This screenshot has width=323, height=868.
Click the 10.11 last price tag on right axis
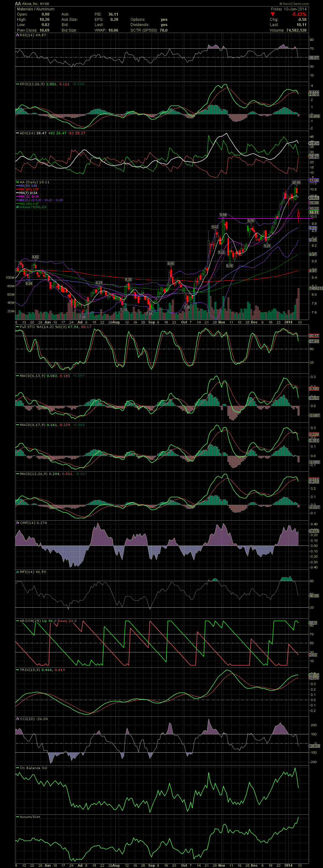[314, 212]
